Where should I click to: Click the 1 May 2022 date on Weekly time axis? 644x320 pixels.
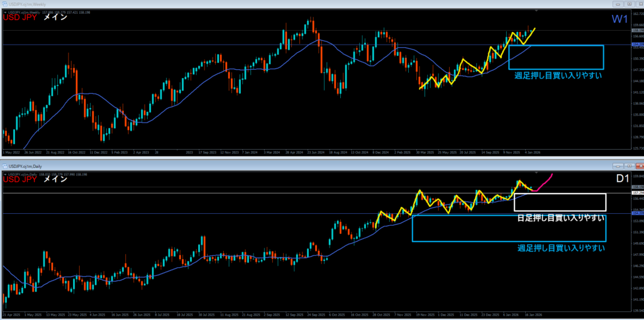pos(10,152)
